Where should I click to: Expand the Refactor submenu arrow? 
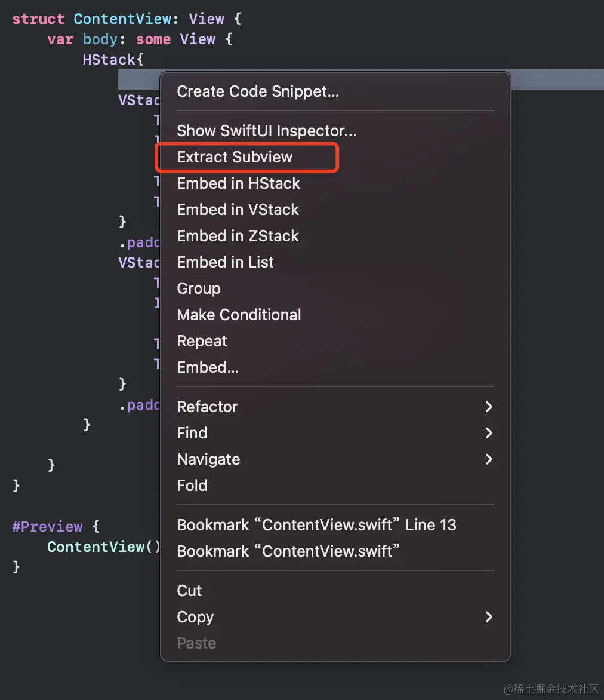[489, 407]
